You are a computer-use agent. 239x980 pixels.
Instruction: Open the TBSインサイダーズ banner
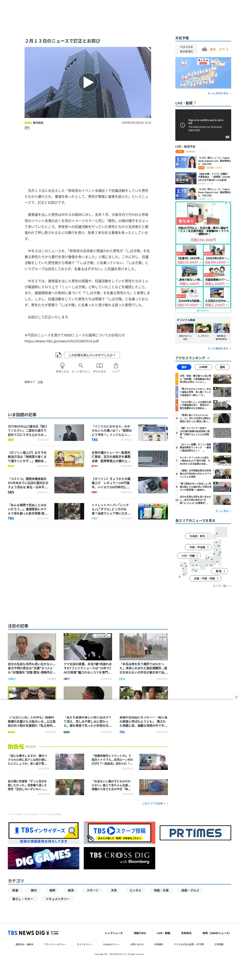coord(43,833)
